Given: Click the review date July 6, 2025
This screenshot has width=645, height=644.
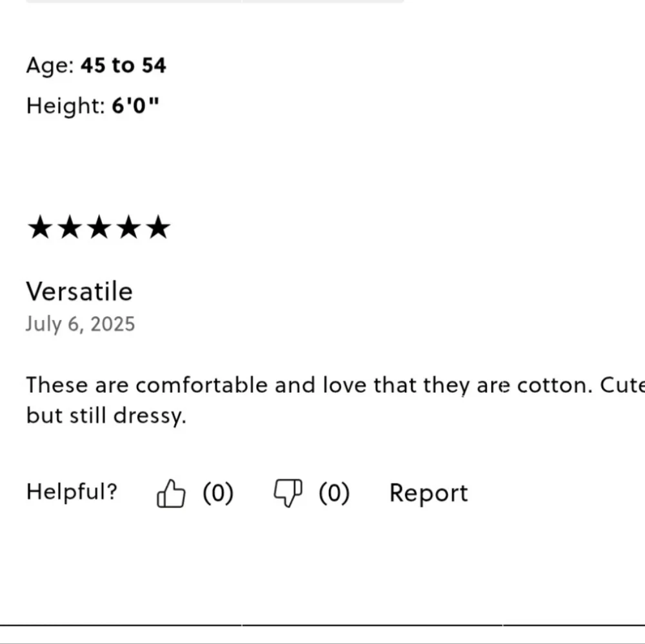Looking at the screenshot, I should [x=80, y=325].
